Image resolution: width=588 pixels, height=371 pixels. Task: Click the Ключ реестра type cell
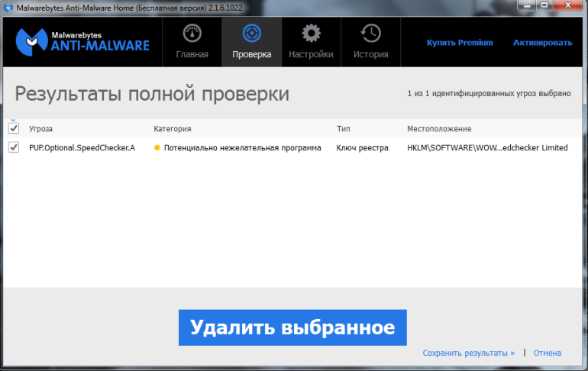pos(362,147)
